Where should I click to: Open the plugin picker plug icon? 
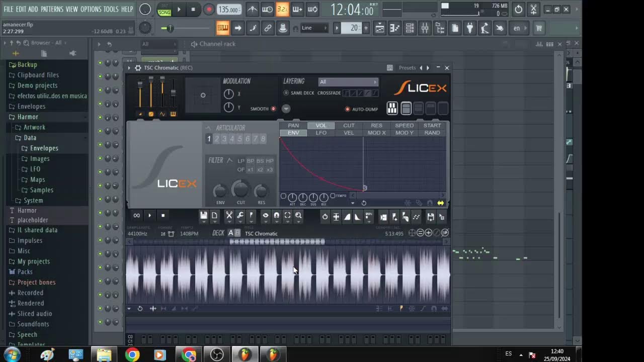[x=470, y=28]
